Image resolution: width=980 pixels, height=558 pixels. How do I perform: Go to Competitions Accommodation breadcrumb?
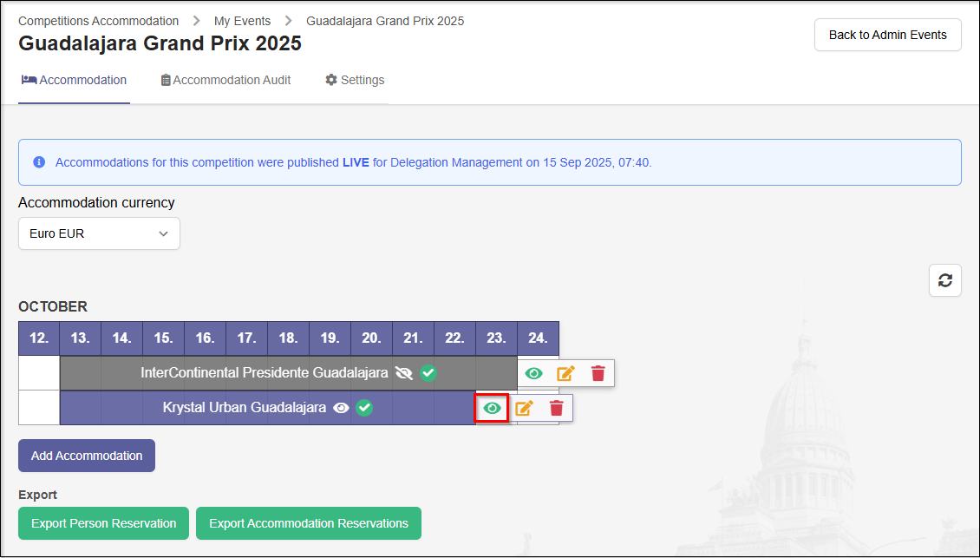tap(99, 21)
